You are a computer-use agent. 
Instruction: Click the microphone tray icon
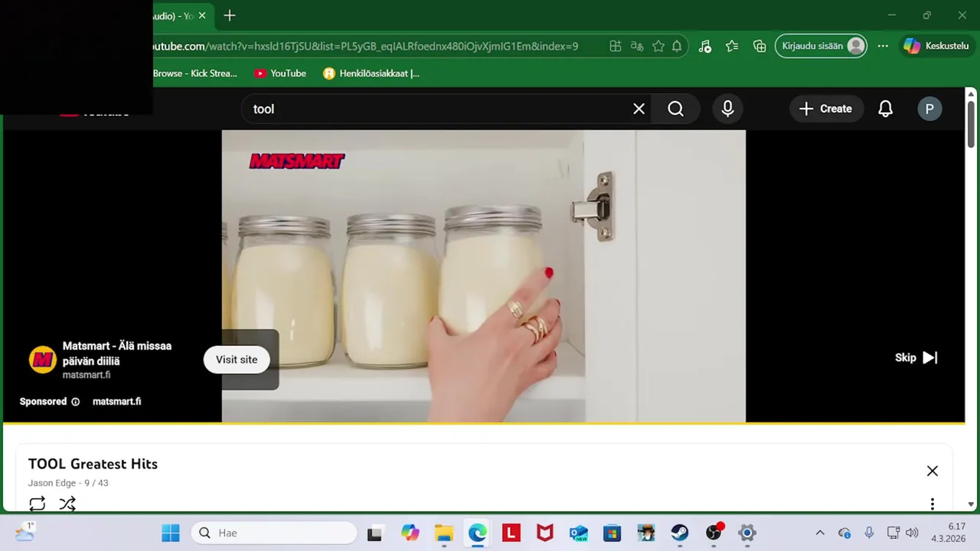click(869, 533)
